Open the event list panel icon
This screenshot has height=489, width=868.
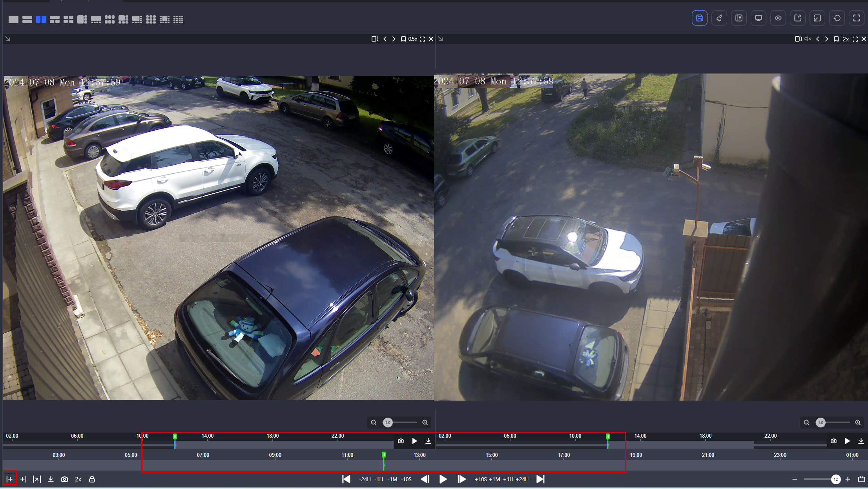(739, 18)
